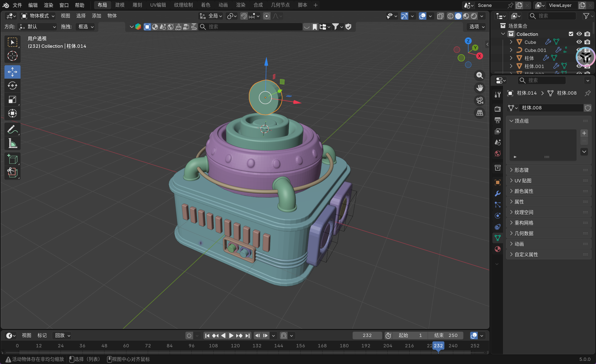This screenshot has width=596, height=364.
Task: Click the pan view hand icon
Action: point(480,88)
